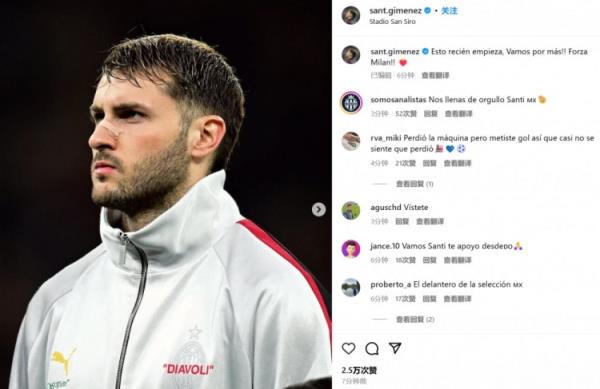Open the somosanalistas avatar
This screenshot has width=600, height=389.
[351, 103]
